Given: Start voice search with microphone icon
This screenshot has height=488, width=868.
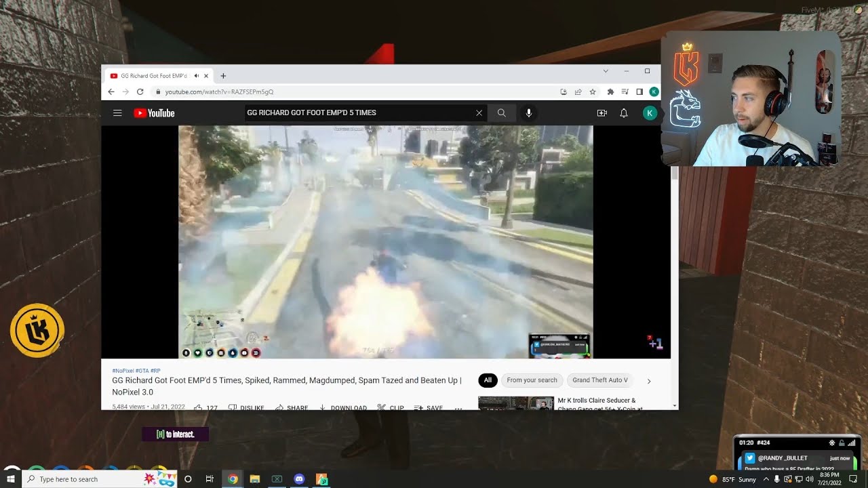Looking at the screenshot, I should [x=529, y=113].
